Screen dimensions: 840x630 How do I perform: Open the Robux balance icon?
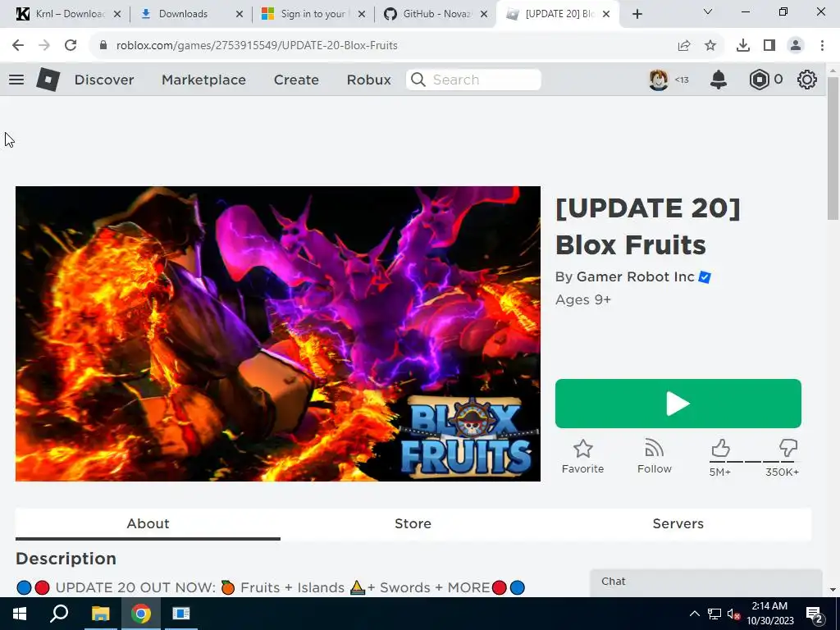click(x=759, y=80)
